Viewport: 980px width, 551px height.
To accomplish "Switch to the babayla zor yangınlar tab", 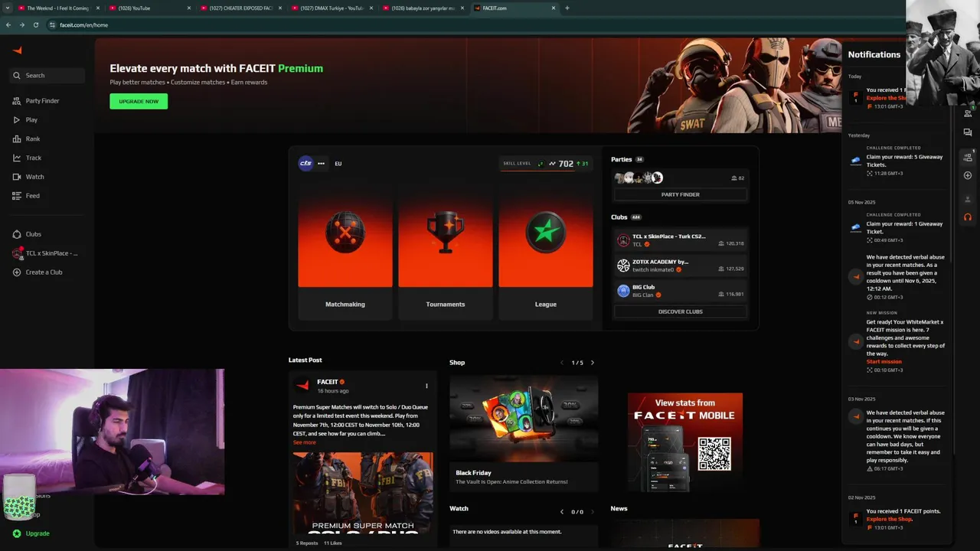I will [x=423, y=8].
